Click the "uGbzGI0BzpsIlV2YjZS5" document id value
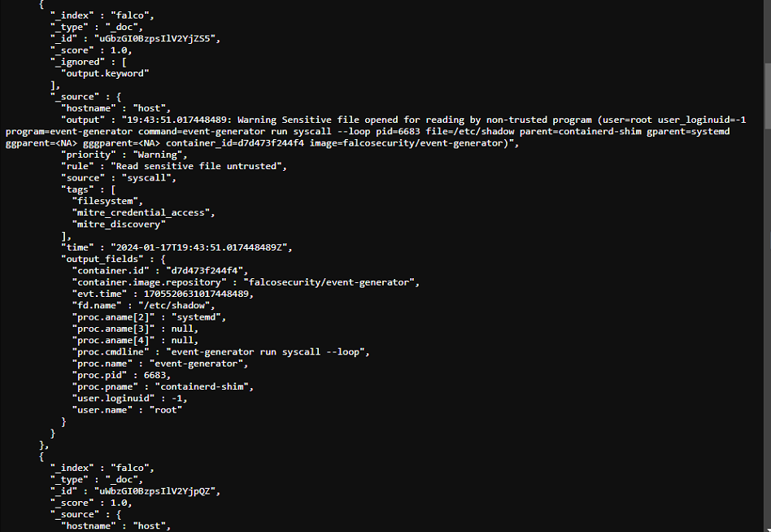 pos(155,38)
